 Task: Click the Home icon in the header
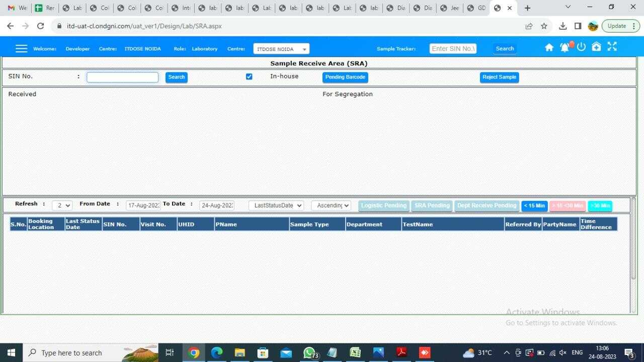(549, 47)
